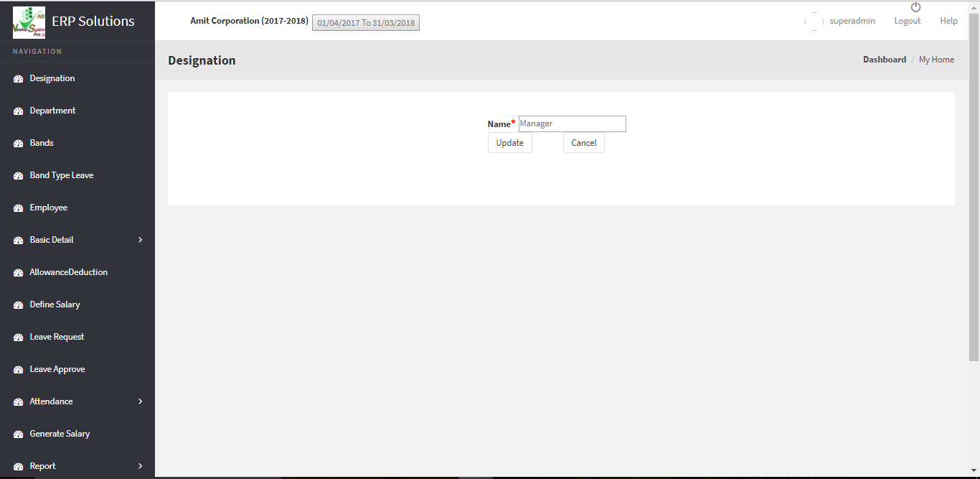980x479 pixels.
Task: Click the superadmin user avatar
Action: pyautogui.click(x=814, y=22)
